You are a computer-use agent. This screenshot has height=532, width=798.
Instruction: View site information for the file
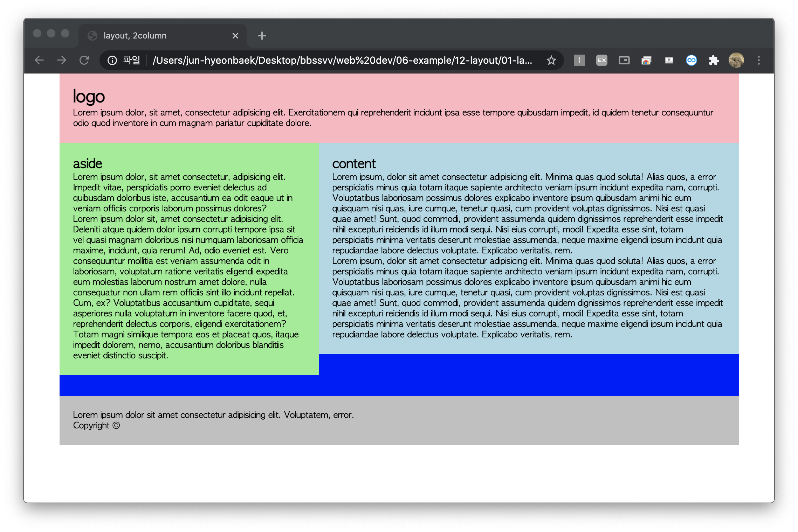pos(112,60)
